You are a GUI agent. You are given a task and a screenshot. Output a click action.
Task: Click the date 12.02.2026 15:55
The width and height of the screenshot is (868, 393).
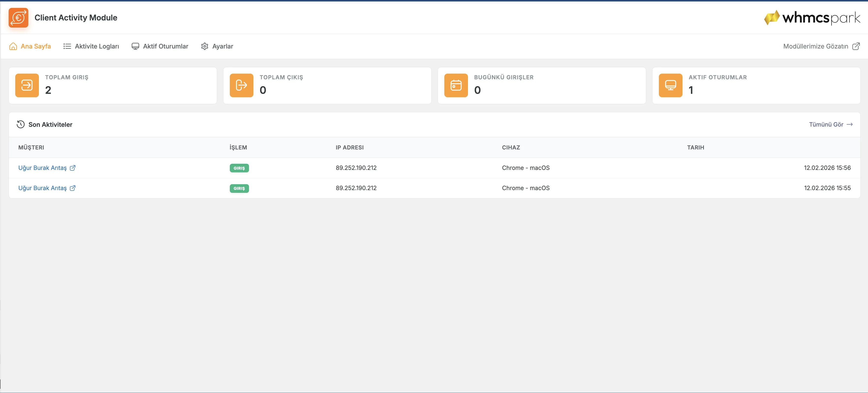[827, 188]
